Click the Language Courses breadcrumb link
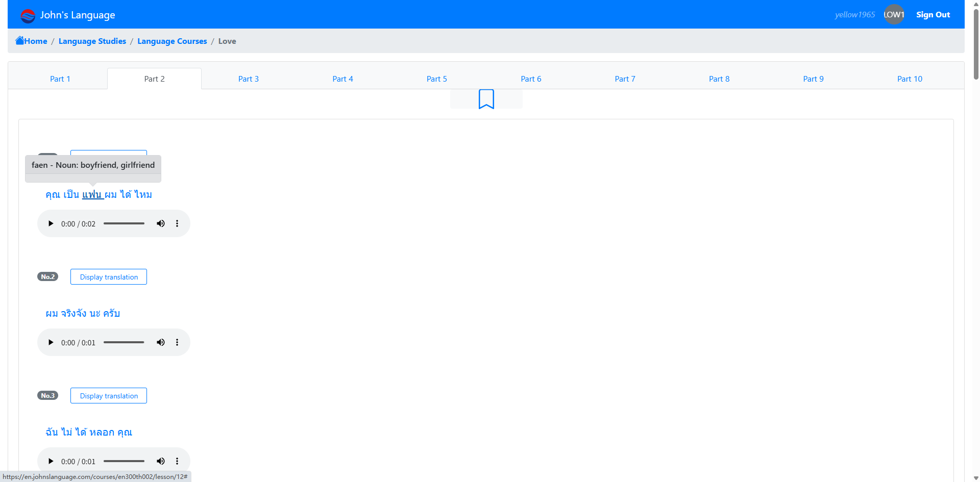Screen dimensions: 980x482 pos(172,41)
